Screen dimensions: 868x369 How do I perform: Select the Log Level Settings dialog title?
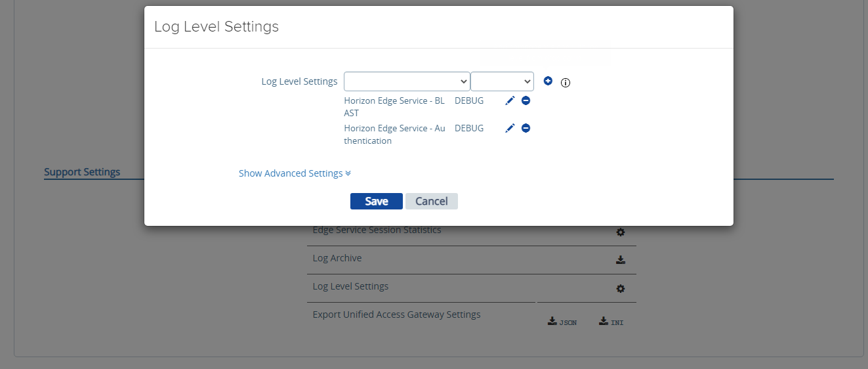(x=217, y=26)
